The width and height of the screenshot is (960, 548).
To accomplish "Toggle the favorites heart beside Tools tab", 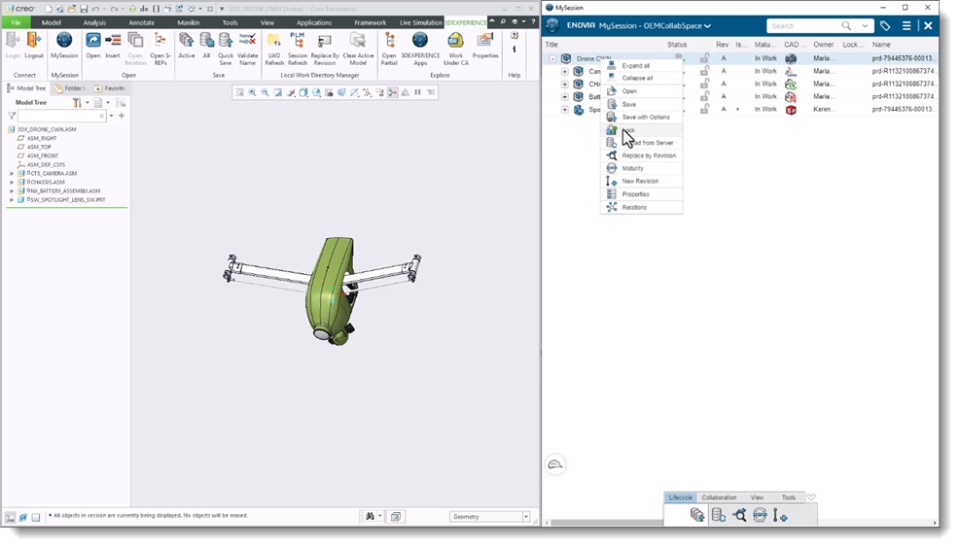I will point(811,497).
